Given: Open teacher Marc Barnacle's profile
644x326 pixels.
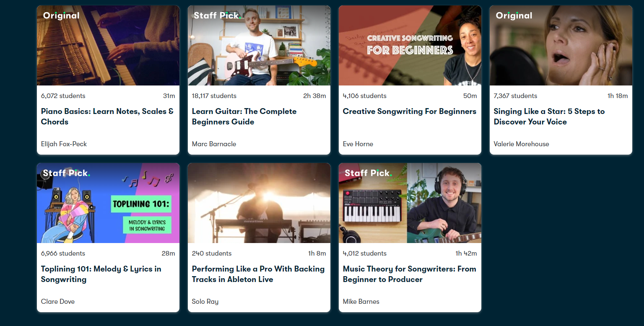Looking at the screenshot, I should click(214, 144).
